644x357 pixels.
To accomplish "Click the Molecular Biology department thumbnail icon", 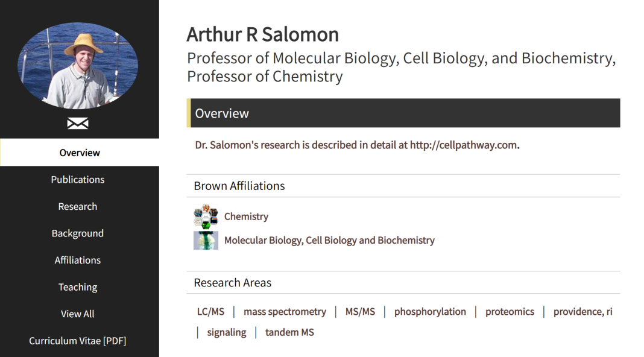I will click(206, 240).
